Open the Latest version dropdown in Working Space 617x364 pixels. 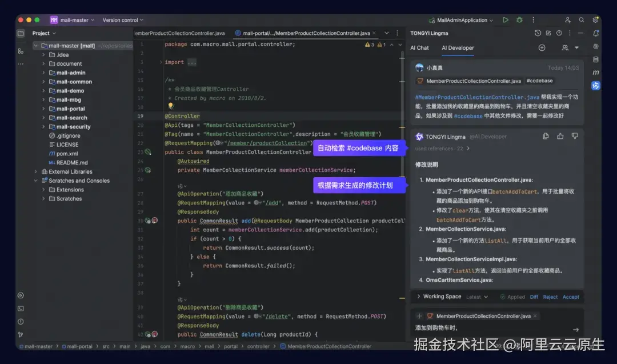point(477,297)
